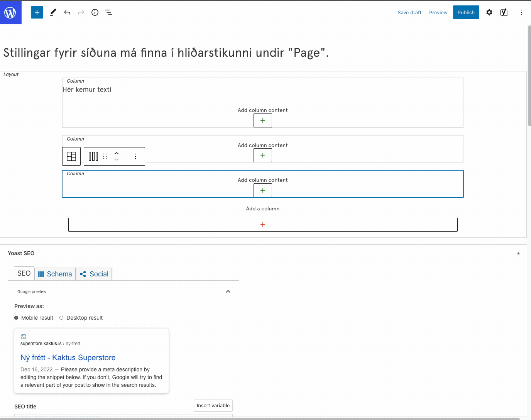The width and height of the screenshot is (531, 420).
Task: Click the Undo arrow icon
Action: 67,12
